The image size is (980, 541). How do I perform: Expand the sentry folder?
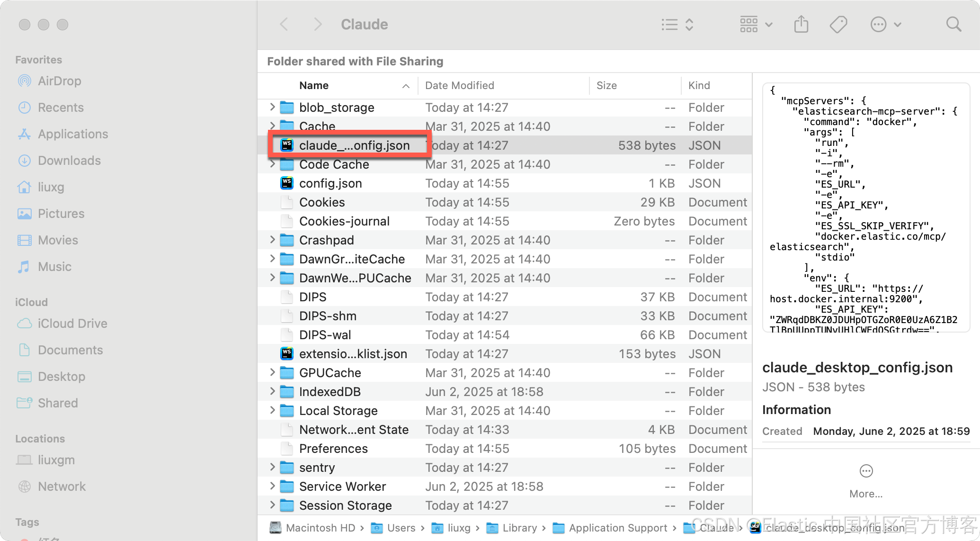[272, 467]
